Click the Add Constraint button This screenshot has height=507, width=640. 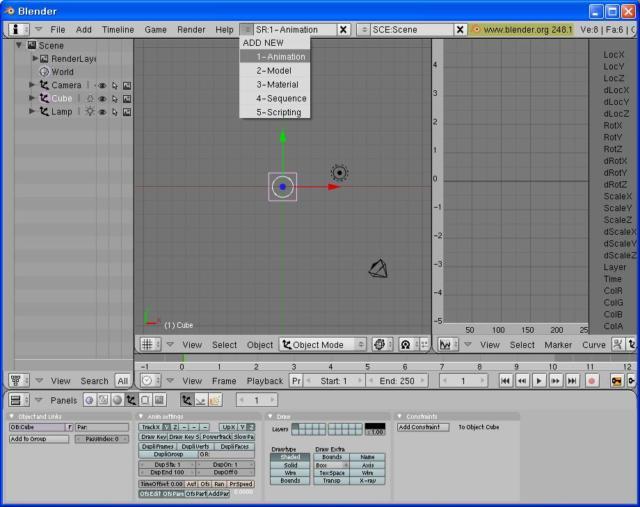click(423, 427)
